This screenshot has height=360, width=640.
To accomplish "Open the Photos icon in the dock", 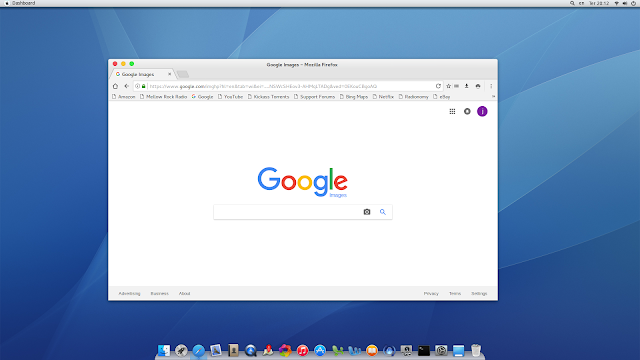I will [285, 350].
